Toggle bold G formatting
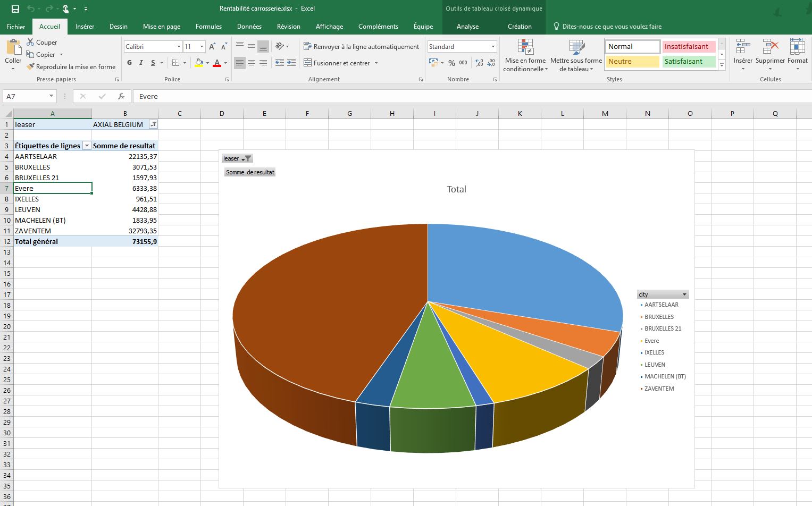 coord(129,63)
